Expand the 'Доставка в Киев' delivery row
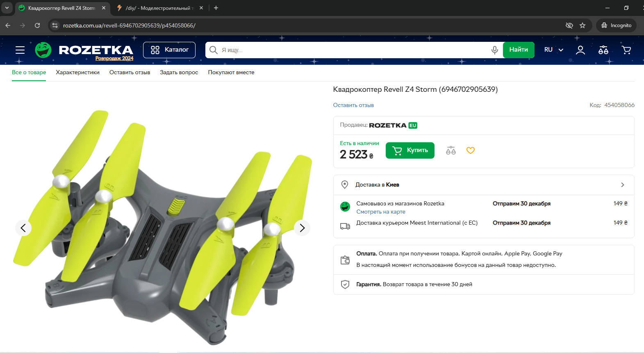Screen dimensions: 644x353 pos(484,185)
